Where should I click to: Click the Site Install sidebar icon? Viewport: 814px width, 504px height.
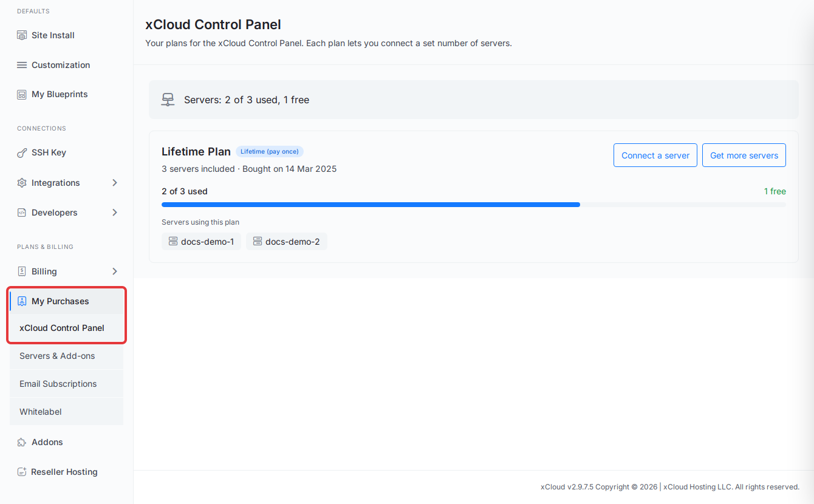22,35
